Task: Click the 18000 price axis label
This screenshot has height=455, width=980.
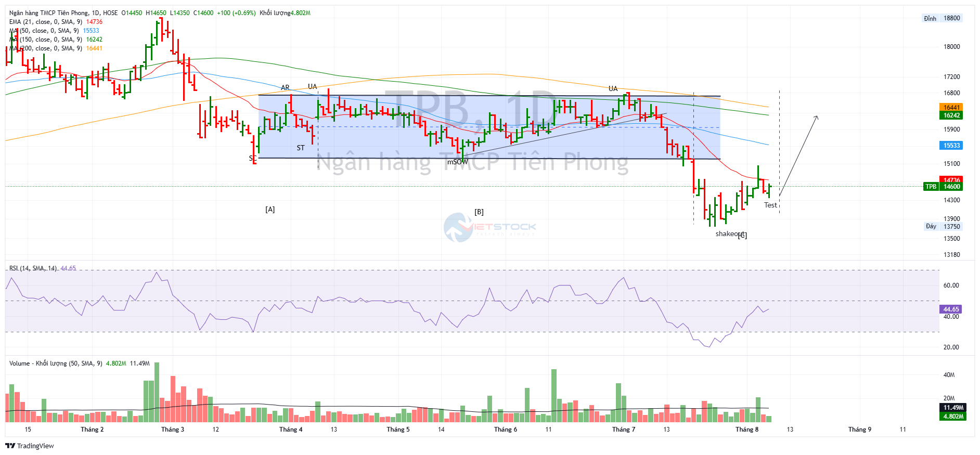Action: 952,47
